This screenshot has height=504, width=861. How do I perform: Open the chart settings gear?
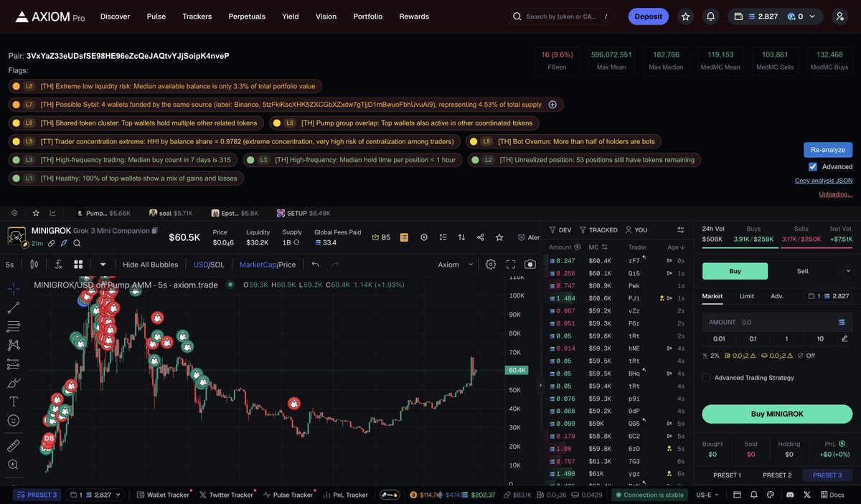tap(491, 265)
